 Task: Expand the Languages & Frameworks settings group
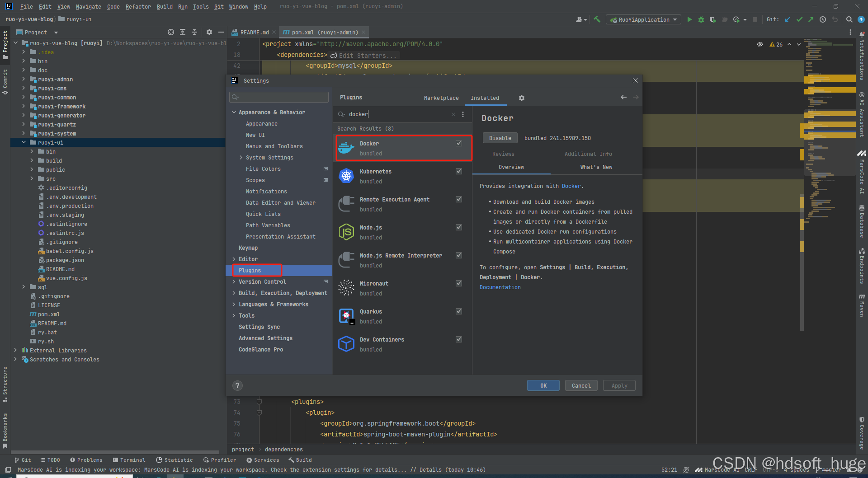(x=234, y=304)
